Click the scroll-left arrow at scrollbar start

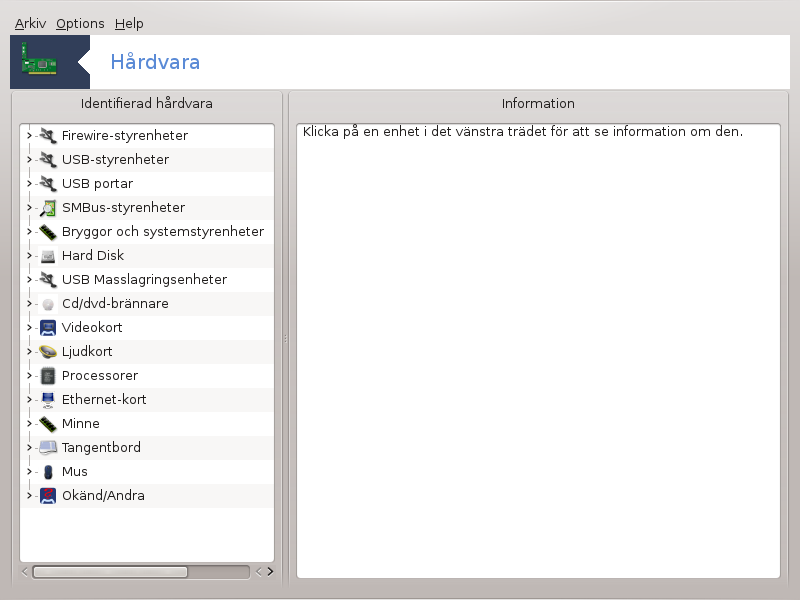tap(25, 572)
